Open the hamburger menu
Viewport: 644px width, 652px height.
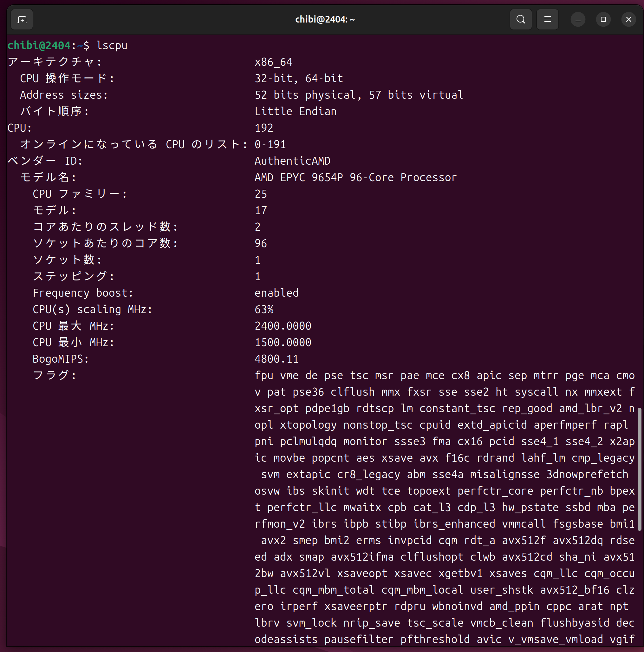tap(547, 20)
